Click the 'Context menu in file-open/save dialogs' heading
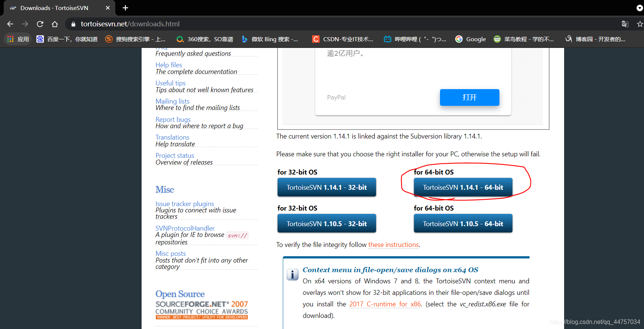The image size is (644, 329). 391,270
